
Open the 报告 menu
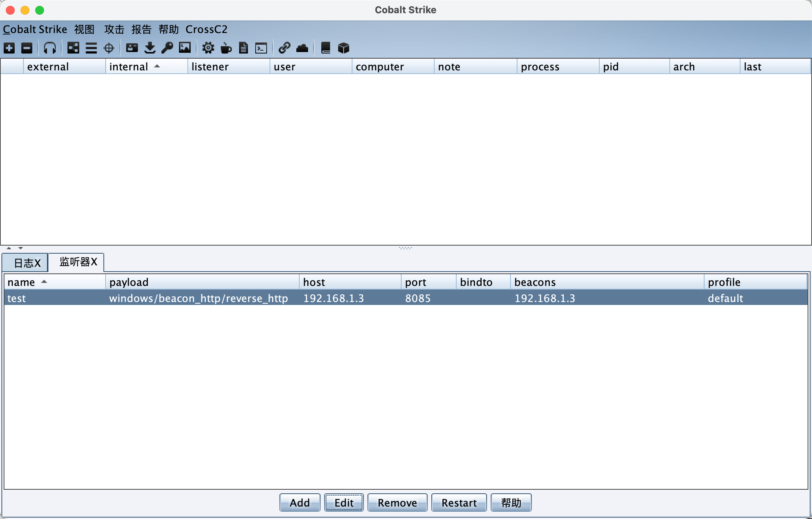[142, 29]
